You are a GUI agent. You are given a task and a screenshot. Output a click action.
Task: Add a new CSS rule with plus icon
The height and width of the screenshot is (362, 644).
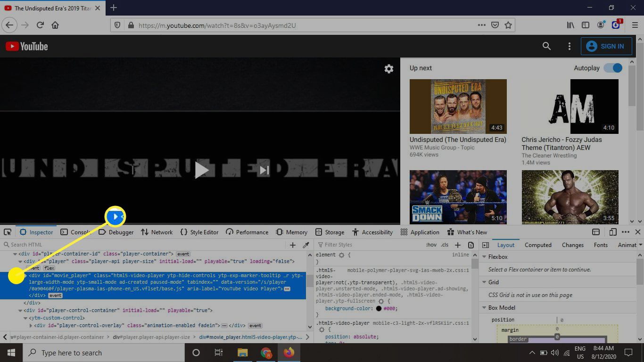pos(458,245)
